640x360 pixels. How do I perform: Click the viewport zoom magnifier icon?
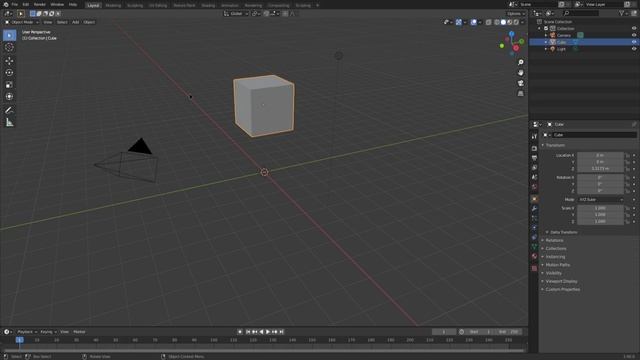pyautogui.click(x=520, y=62)
